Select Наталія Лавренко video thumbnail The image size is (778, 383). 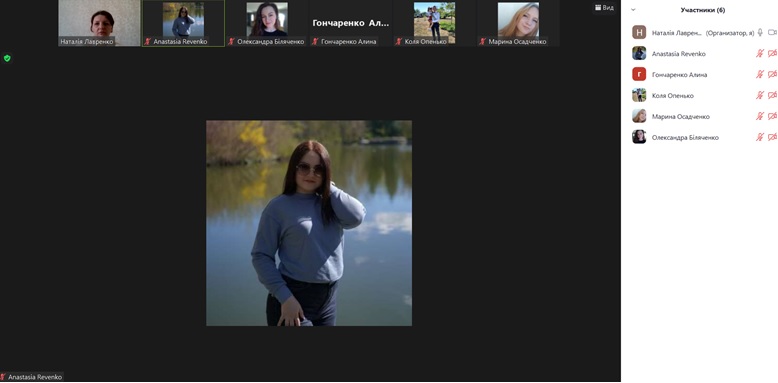(100, 23)
